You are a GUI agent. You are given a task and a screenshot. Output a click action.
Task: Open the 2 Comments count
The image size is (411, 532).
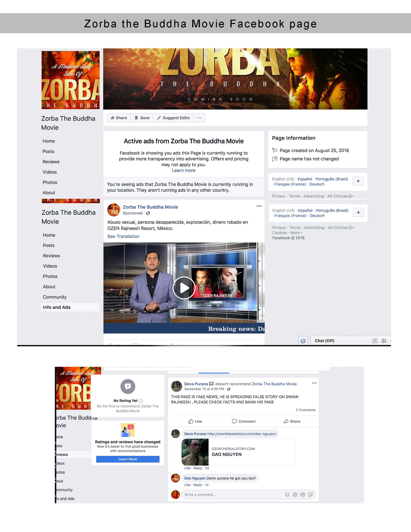306,410
